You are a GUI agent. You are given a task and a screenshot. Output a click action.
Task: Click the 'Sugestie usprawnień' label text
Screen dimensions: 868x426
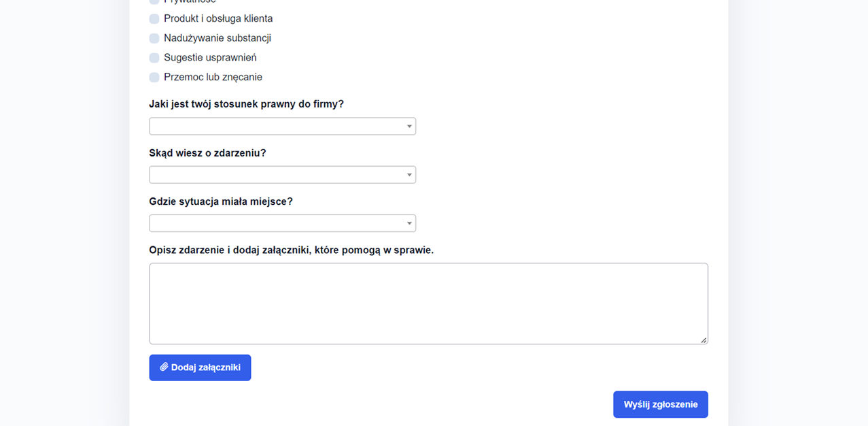point(210,58)
